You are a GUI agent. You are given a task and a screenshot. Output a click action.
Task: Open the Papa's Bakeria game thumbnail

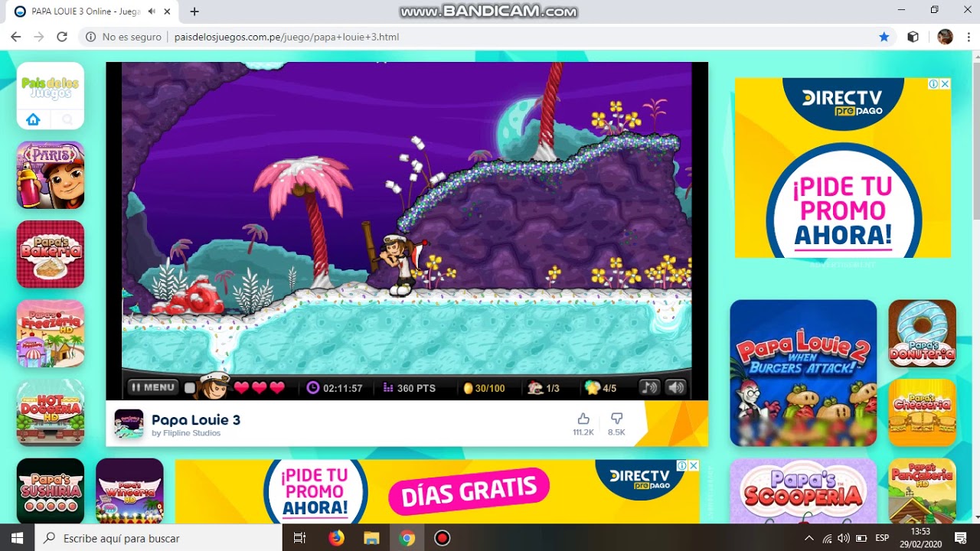51,254
